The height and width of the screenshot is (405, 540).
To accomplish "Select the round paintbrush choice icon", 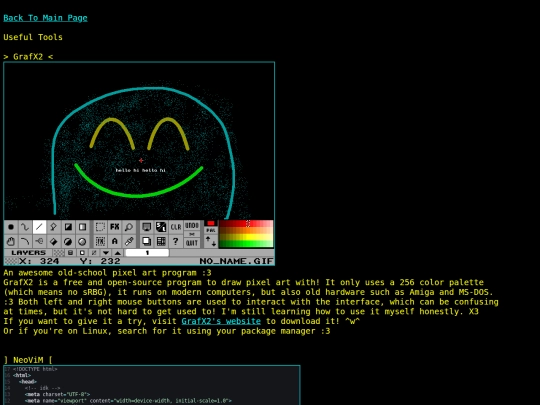I will click(11, 227).
